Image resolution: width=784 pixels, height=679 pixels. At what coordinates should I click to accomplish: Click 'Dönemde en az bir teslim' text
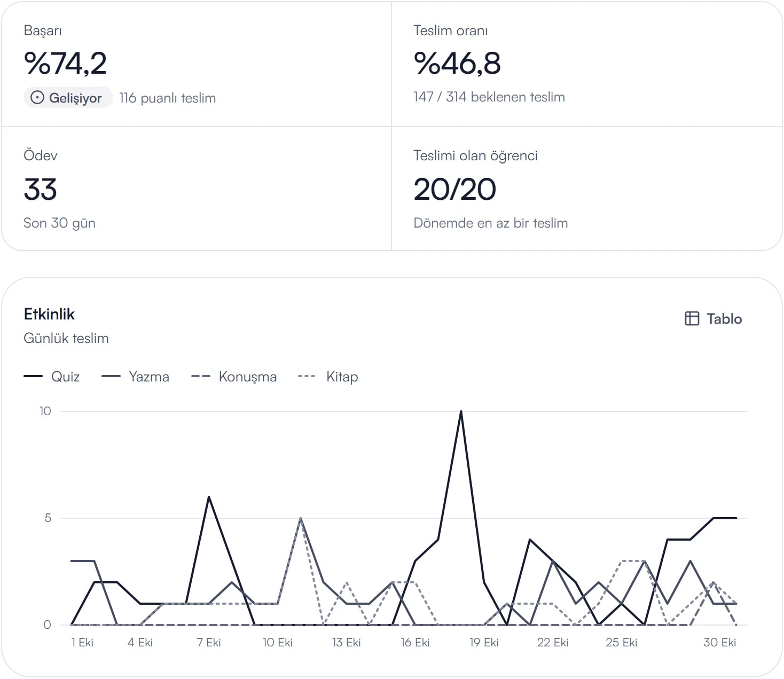(x=490, y=223)
